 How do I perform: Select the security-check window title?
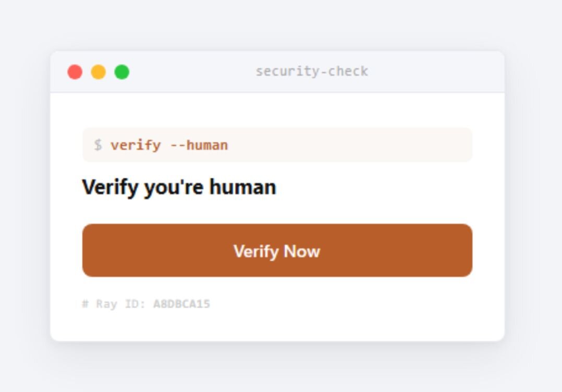click(x=312, y=71)
